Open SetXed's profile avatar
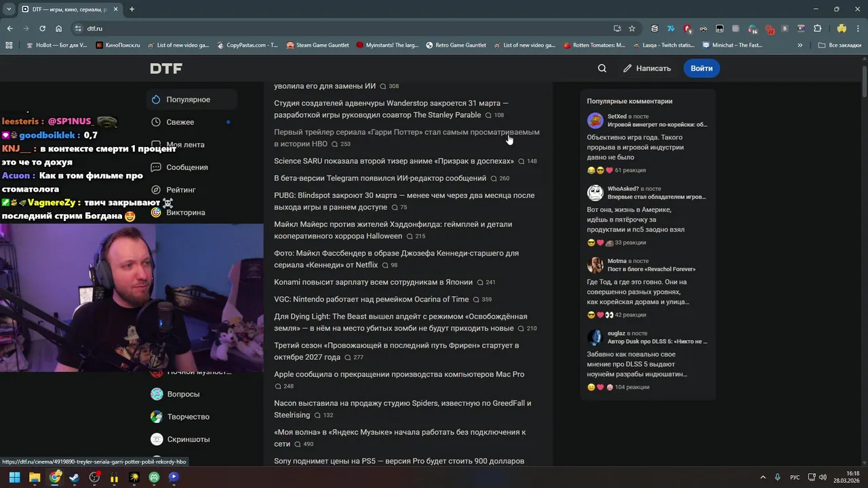The width and height of the screenshot is (868, 488). (595, 121)
